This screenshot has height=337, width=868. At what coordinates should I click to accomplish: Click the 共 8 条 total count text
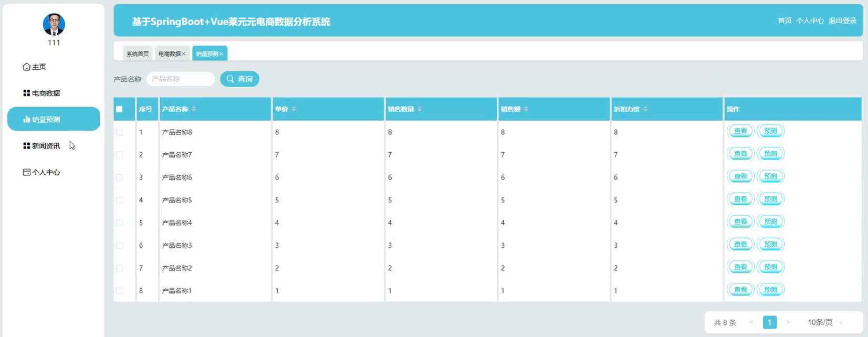(725, 322)
